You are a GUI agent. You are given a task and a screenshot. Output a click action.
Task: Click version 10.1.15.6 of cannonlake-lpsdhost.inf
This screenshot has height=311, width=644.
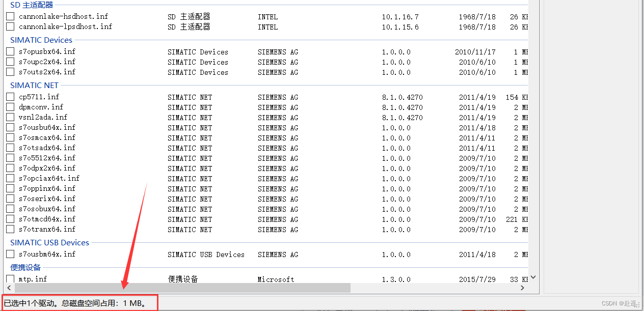click(x=400, y=27)
